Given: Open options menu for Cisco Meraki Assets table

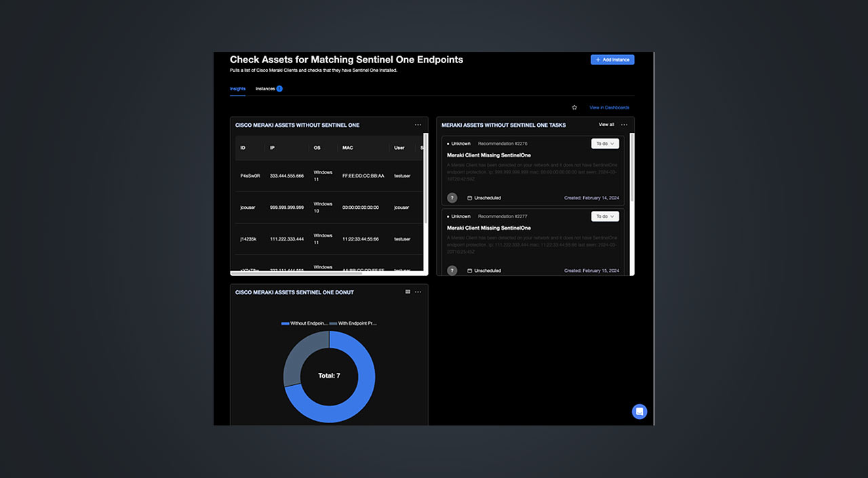Looking at the screenshot, I should 418,125.
